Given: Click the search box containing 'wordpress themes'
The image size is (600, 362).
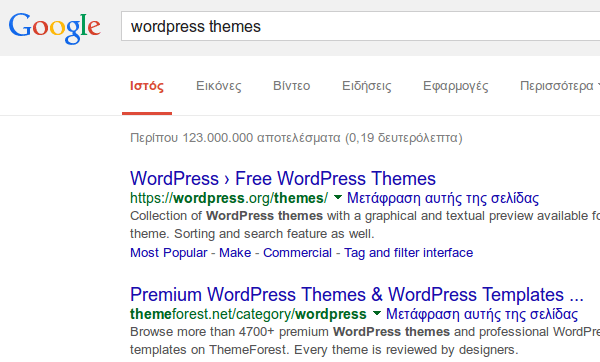Looking at the screenshot, I should pos(360,26).
